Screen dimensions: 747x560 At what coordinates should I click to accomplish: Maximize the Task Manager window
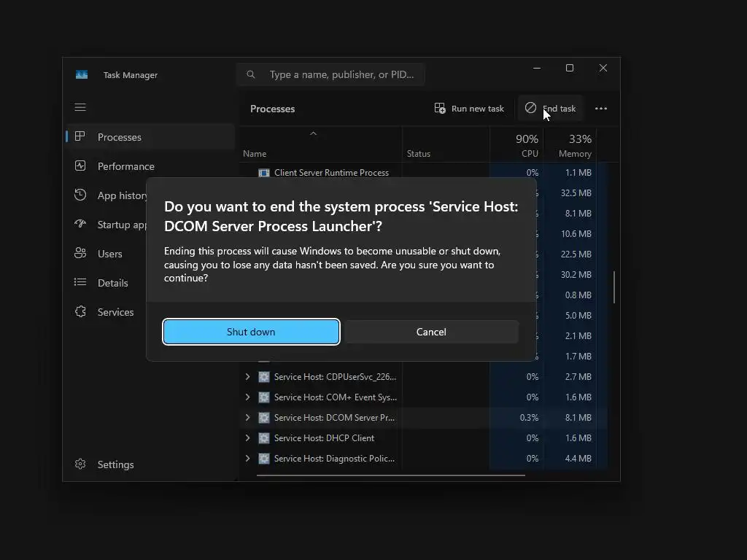point(570,68)
